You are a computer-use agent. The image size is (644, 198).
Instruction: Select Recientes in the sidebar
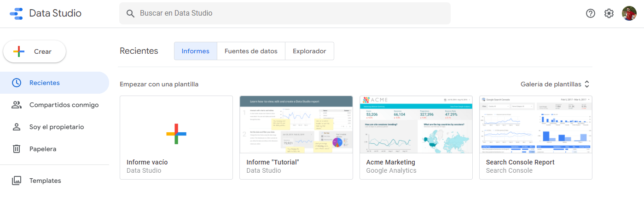tap(54, 83)
